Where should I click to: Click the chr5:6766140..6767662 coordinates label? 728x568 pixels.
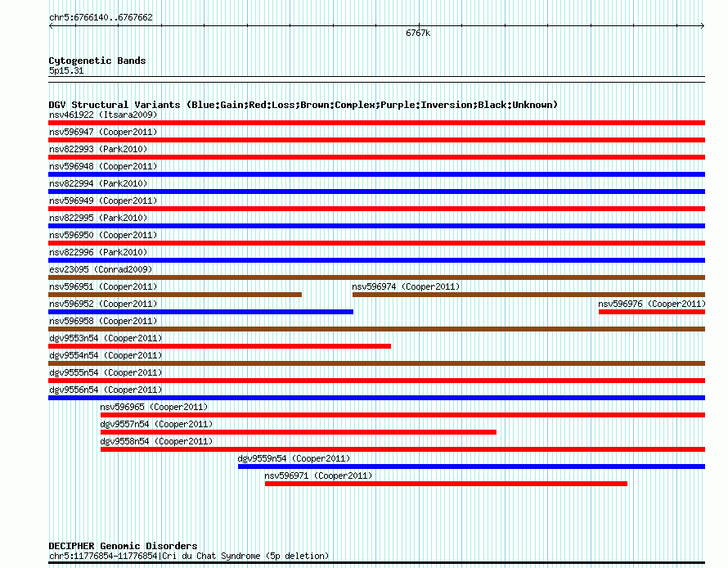pos(101,17)
